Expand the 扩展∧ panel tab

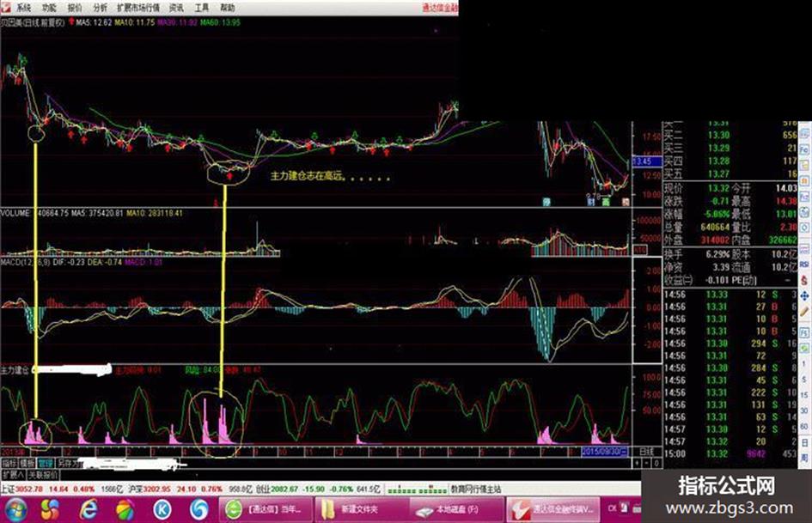(x=14, y=474)
